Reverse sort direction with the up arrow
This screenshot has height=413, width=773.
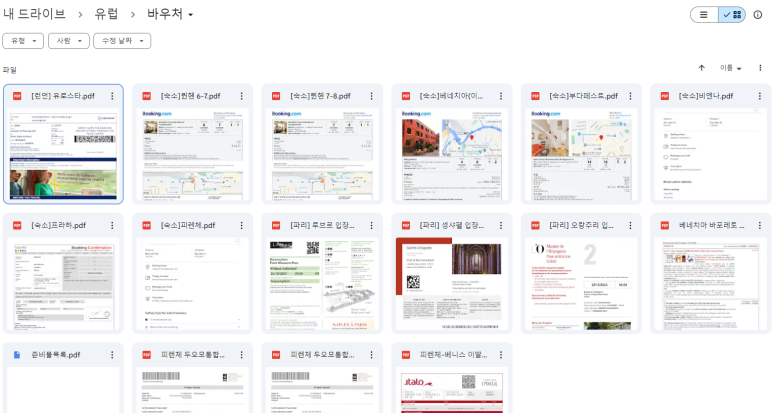click(x=702, y=68)
